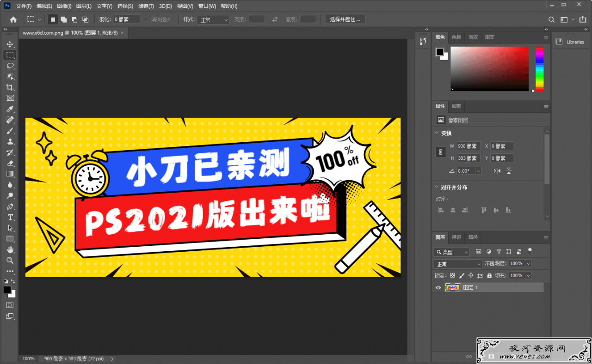
Task: Open the rotation angle dropdown arrow
Action: pyautogui.click(x=478, y=171)
